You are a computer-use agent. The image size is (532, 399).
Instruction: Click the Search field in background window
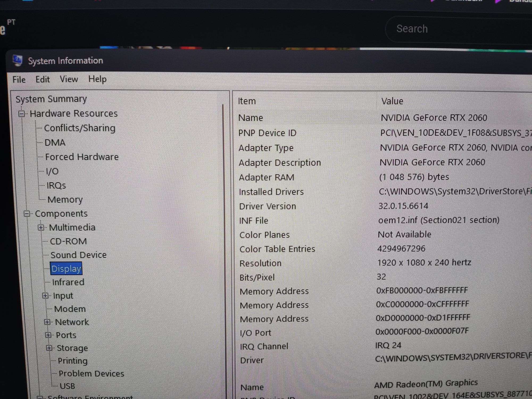tap(459, 29)
